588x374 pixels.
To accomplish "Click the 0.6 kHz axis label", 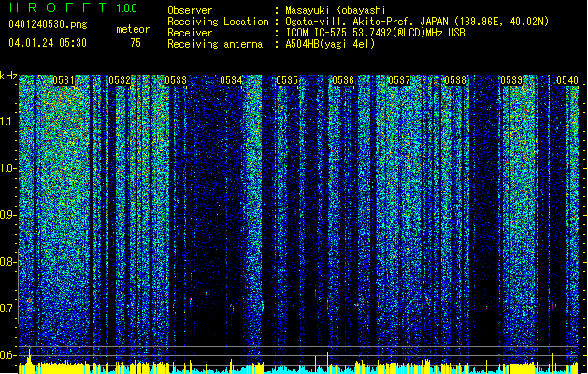I will 8,355.
